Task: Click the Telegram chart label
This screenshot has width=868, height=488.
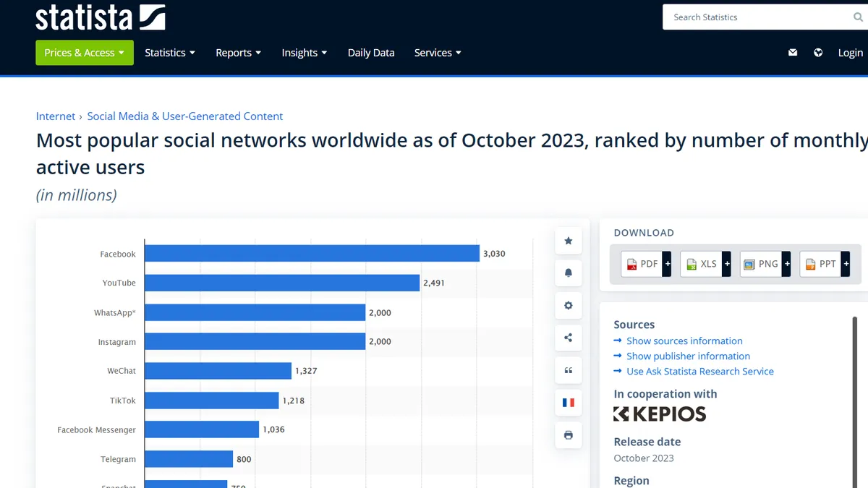Action: click(118, 459)
